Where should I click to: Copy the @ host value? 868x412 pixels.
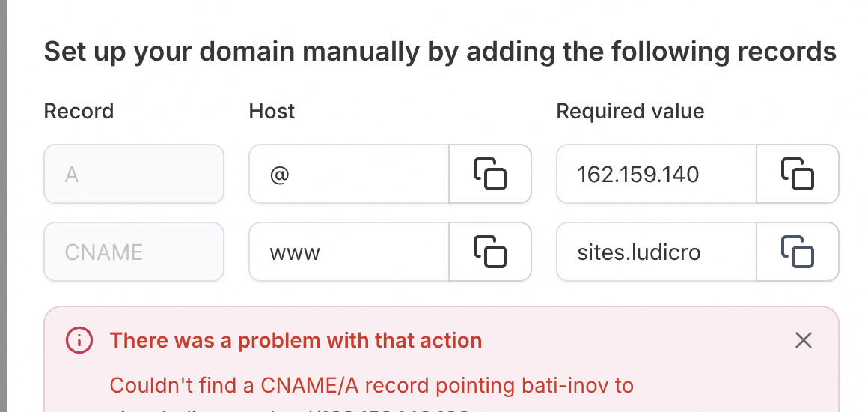click(x=490, y=174)
